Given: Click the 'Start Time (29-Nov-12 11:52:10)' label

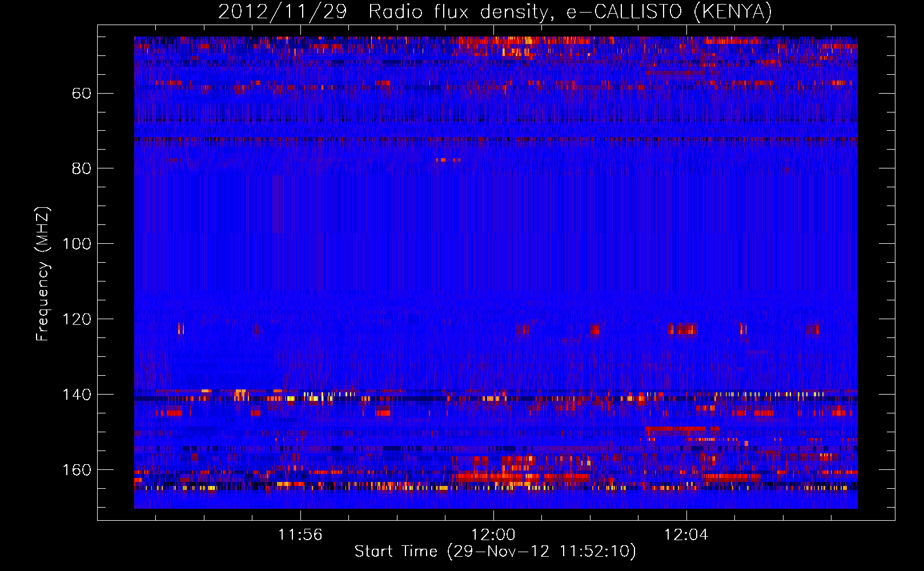Looking at the screenshot, I should tap(495, 552).
